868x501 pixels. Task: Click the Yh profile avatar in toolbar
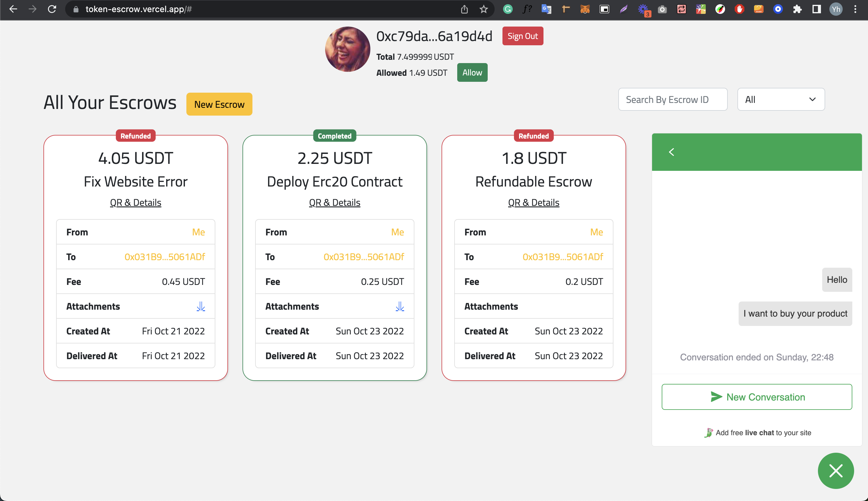click(835, 9)
